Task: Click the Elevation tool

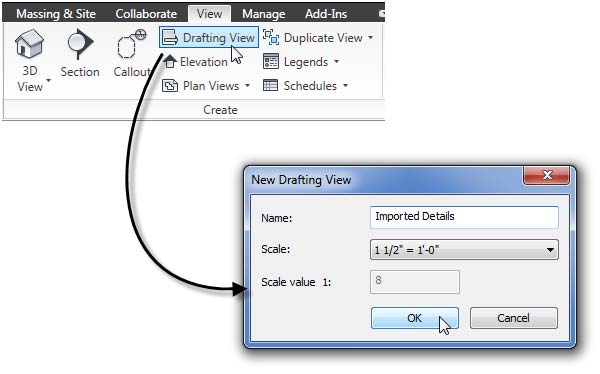Action: 196,62
